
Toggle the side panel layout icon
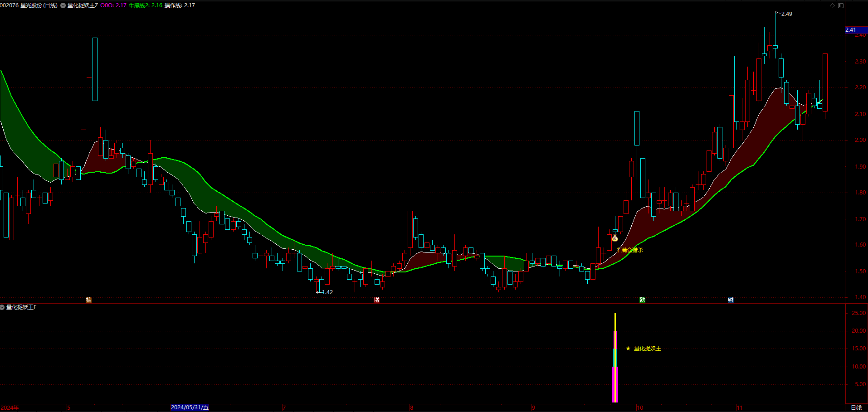pos(840,5)
